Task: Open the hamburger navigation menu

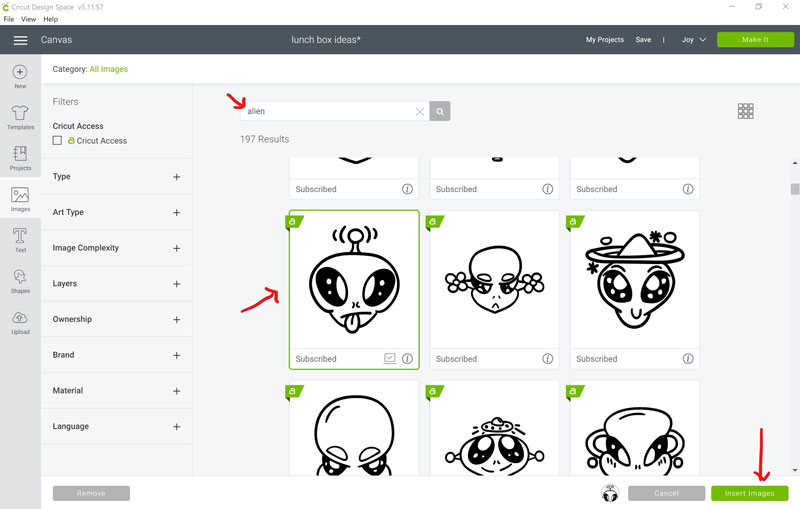Action: tap(20, 40)
